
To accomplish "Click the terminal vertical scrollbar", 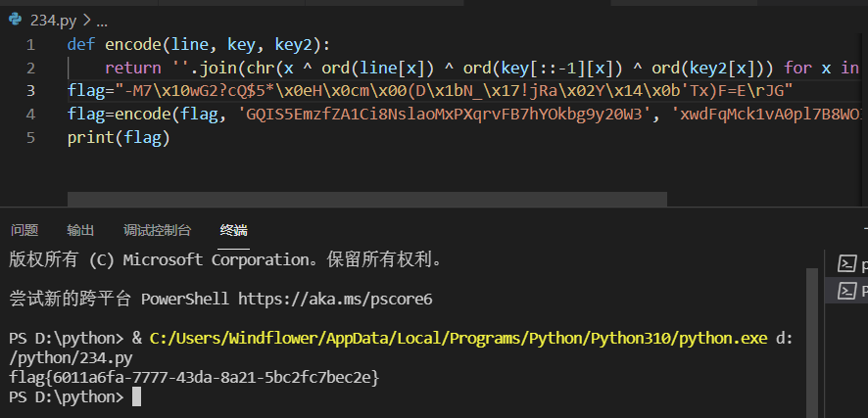I will 812,343.
